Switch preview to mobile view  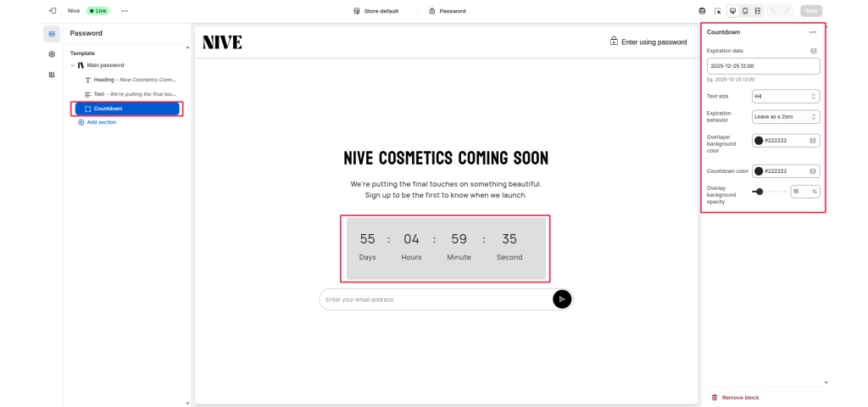745,11
